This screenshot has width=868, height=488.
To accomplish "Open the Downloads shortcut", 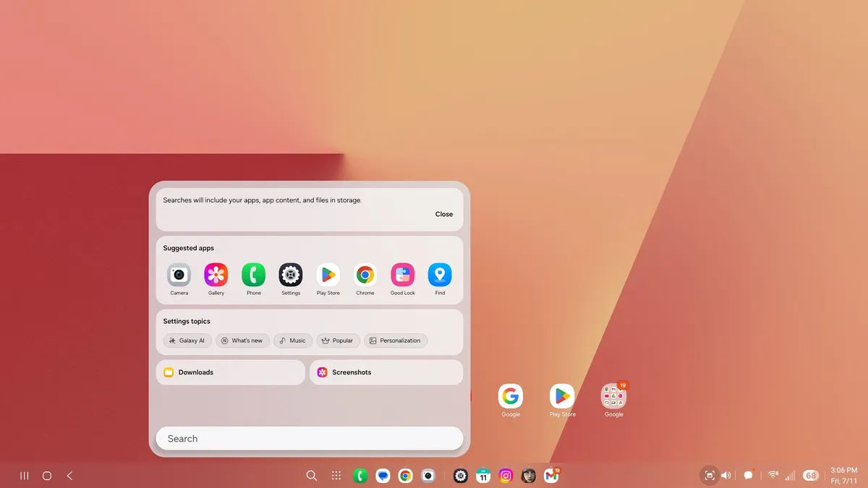I will coord(230,372).
